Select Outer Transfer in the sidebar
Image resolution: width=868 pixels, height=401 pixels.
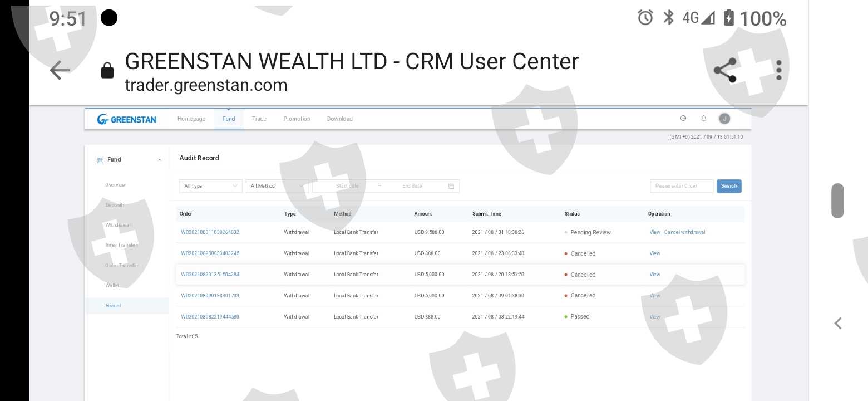pos(122,266)
